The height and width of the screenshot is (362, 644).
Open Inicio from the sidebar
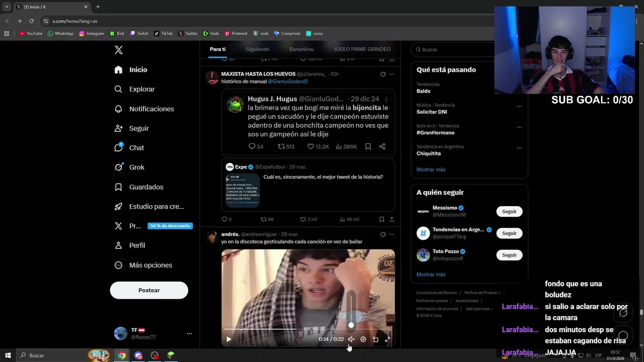click(x=131, y=70)
